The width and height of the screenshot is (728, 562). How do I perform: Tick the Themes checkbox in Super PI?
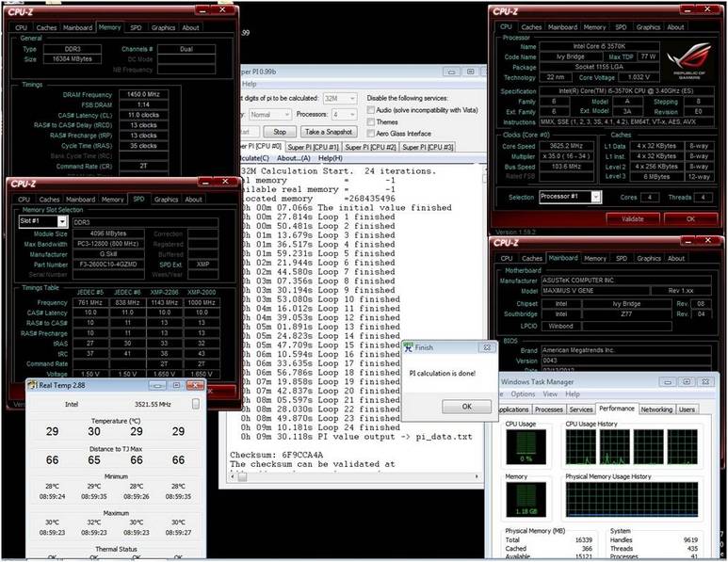tap(370, 121)
